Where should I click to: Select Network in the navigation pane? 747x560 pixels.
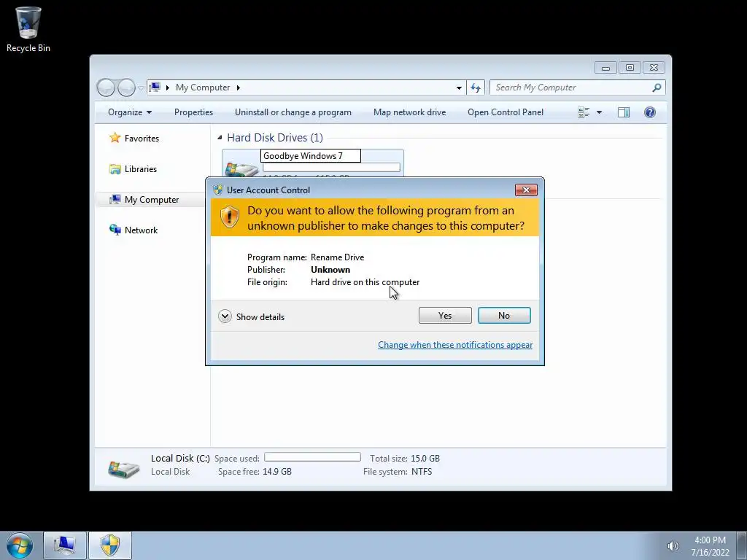pos(141,230)
